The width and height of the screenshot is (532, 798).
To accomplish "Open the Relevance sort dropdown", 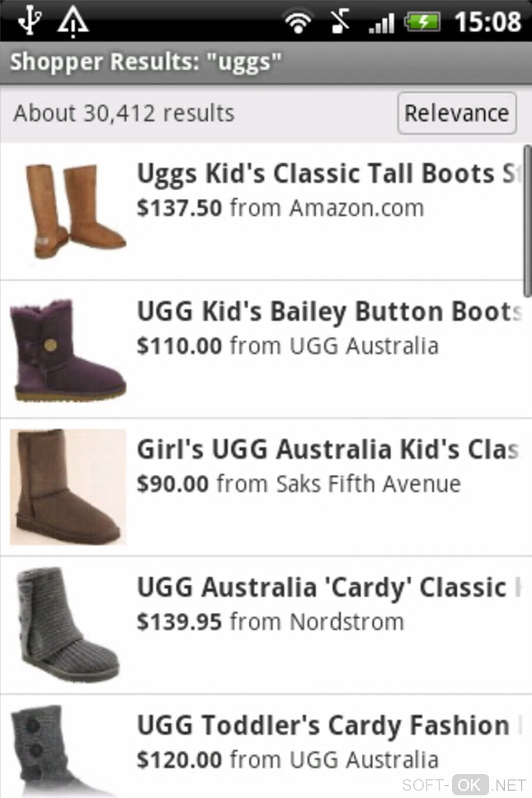I will point(457,113).
